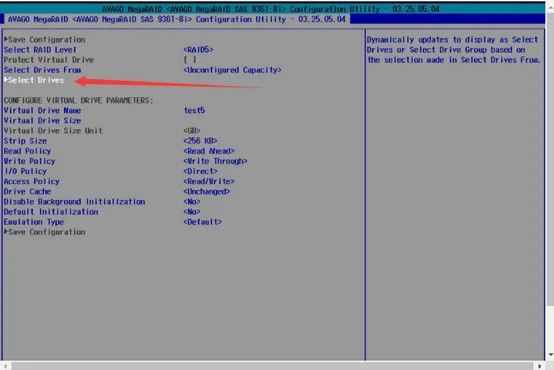
Task: Click the horizontal scrollbar right arrow
Action: [x=540, y=366]
